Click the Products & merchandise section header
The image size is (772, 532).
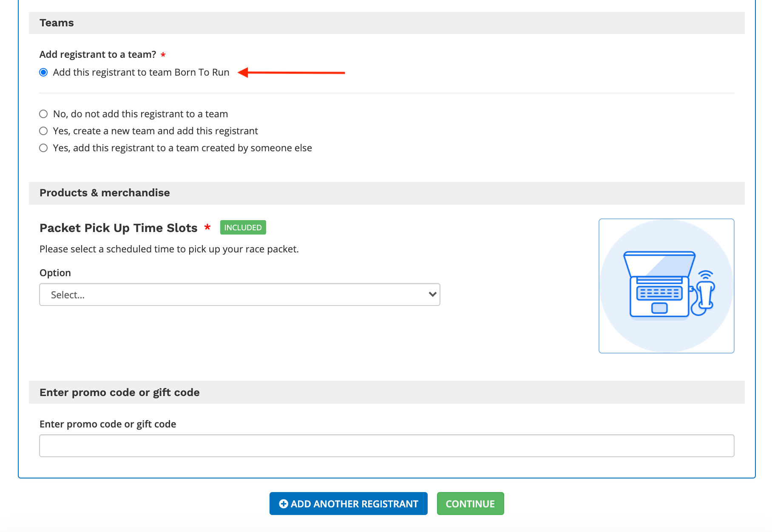tap(105, 193)
